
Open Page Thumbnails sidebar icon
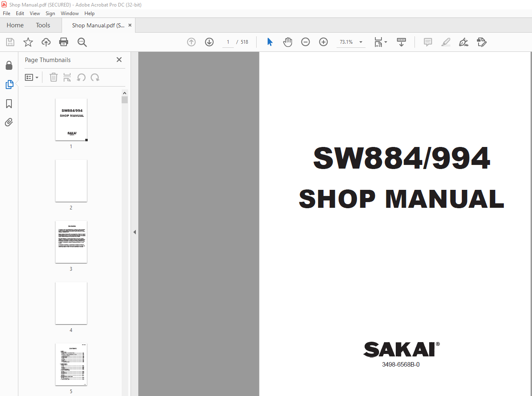click(x=9, y=85)
